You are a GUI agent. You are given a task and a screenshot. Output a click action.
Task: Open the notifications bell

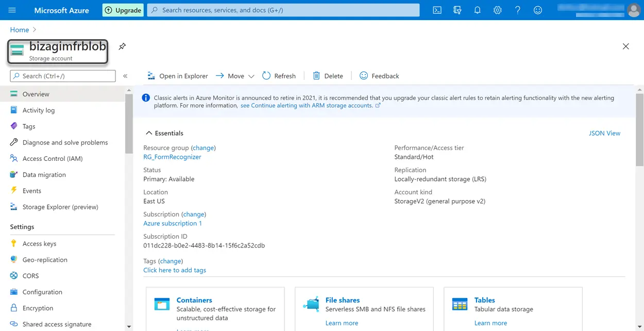click(x=477, y=10)
